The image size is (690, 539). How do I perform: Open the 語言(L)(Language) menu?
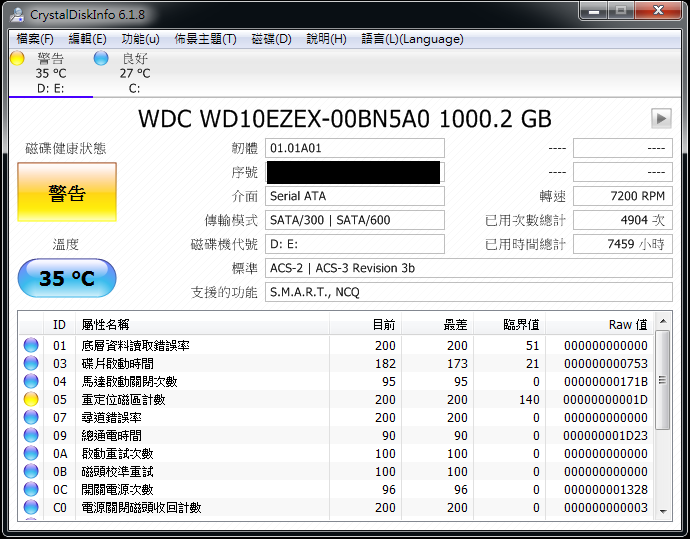pos(412,39)
